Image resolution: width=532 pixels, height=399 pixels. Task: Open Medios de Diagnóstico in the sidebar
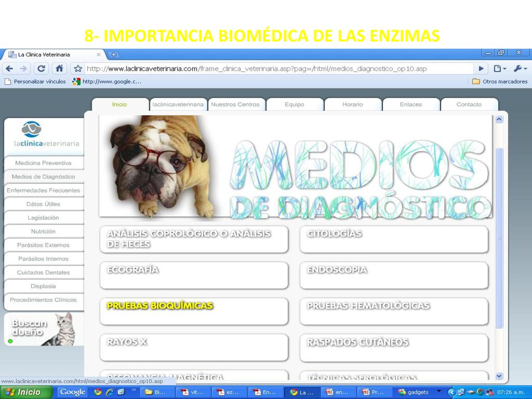click(44, 177)
